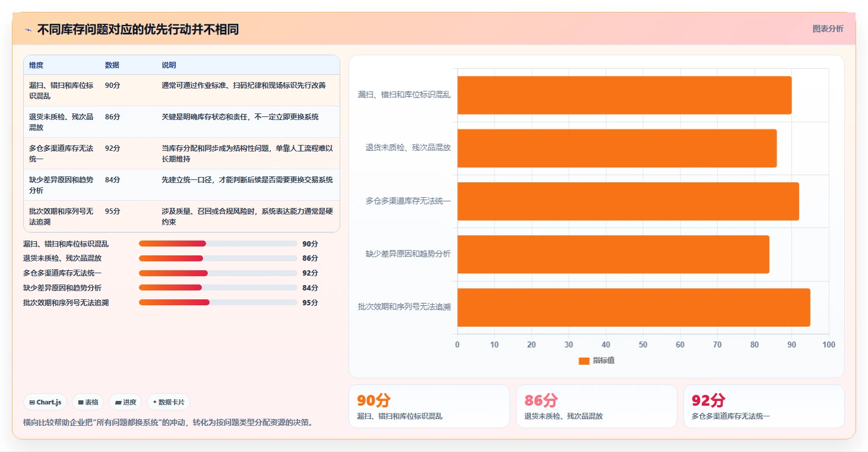Click progress list label 缺少差异原因和趋势分析
Image resolution: width=868 pixels, height=452 pixels.
pyautogui.click(x=62, y=287)
